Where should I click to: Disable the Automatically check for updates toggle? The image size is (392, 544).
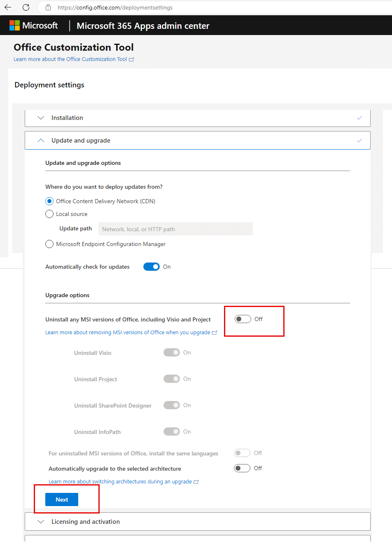tap(152, 267)
